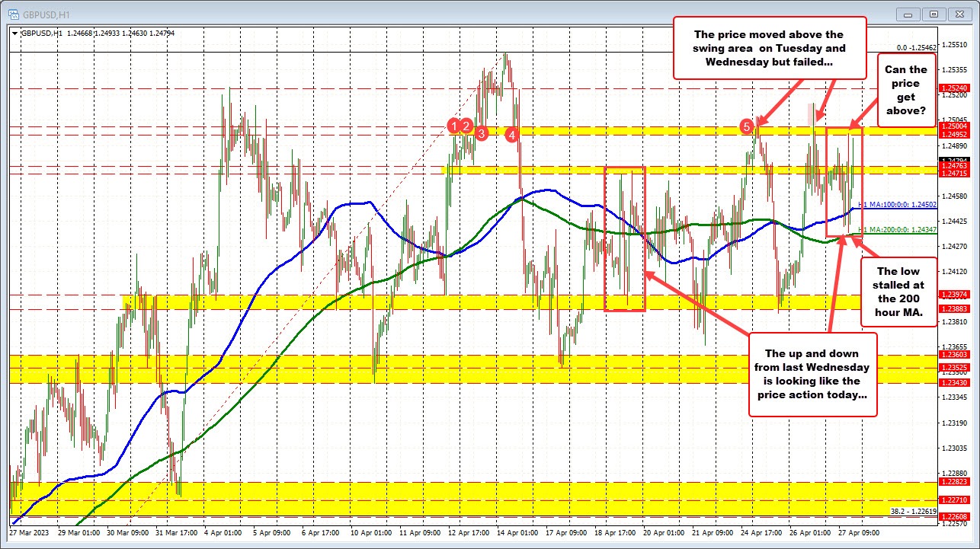The image size is (980, 549).
Task: Close the GBPUSD chart window
Action: pos(960,13)
